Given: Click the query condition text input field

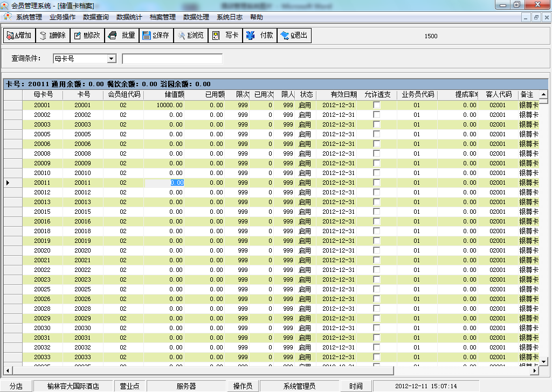Looking at the screenshot, I should pos(172,59).
